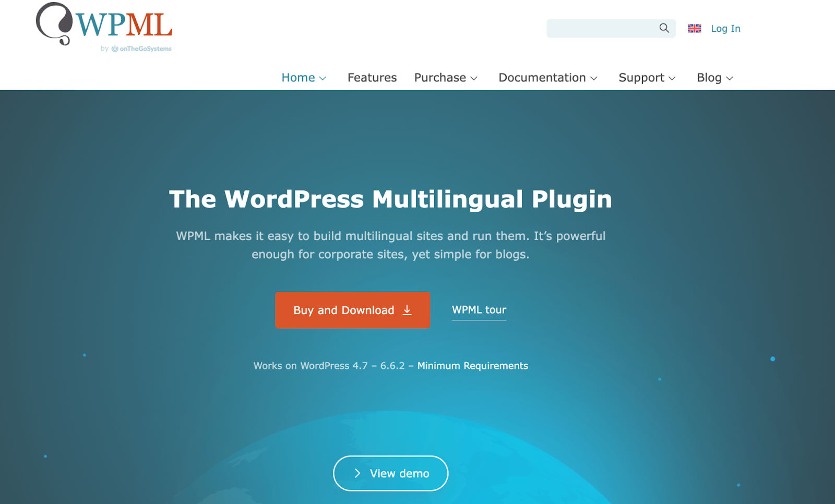Click the download arrow icon on the Buy button
This screenshot has width=835, height=504.
407,310
